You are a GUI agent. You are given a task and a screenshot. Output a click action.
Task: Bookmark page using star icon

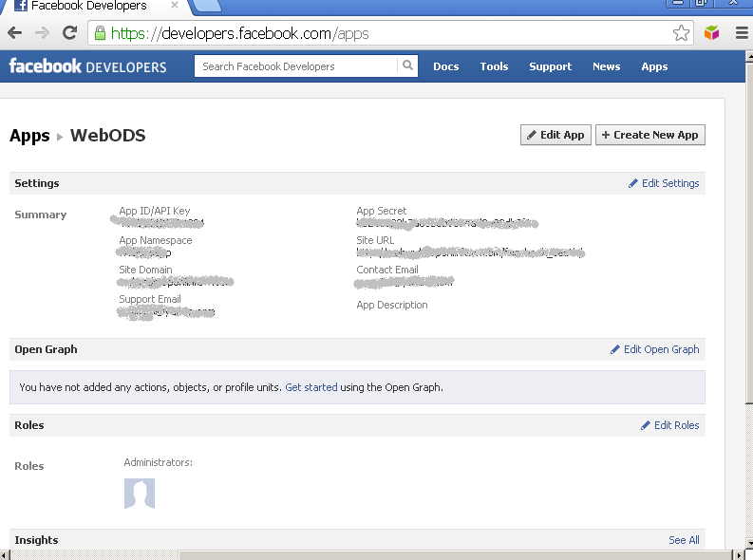681,33
